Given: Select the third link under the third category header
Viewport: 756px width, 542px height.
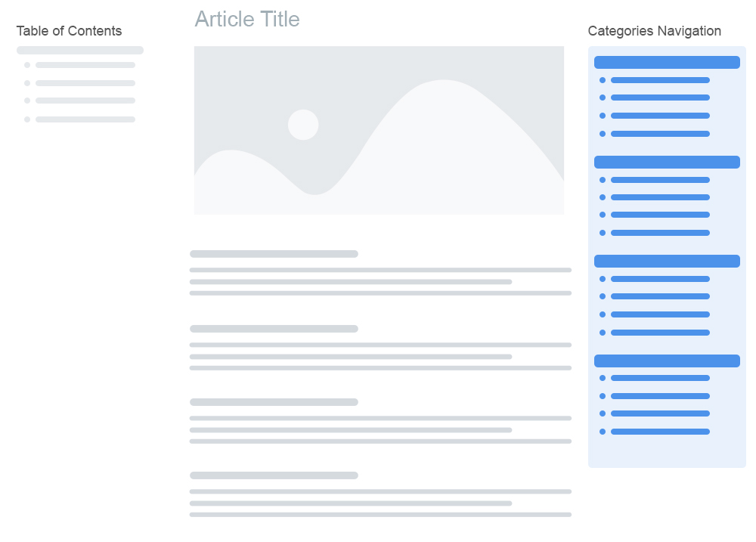Looking at the screenshot, I should click(x=660, y=314).
